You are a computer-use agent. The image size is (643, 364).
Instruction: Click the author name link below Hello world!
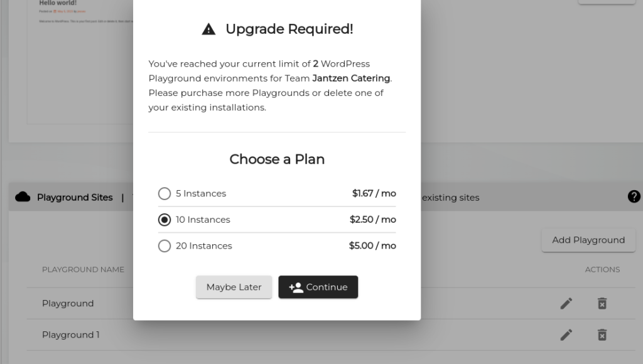click(x=81, y=11)
